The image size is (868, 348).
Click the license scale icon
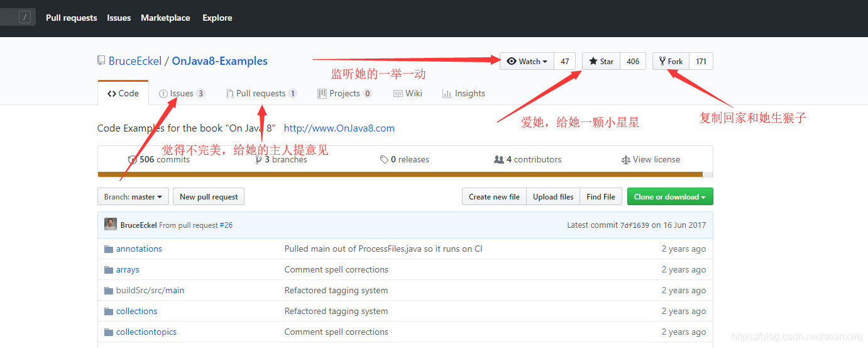tap(625, 160)
